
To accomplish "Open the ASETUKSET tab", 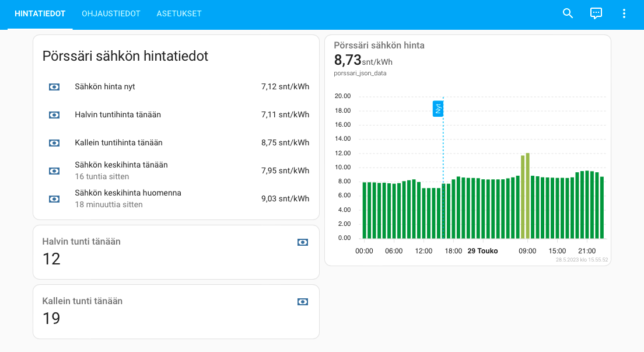I will [x=179, y=13].
